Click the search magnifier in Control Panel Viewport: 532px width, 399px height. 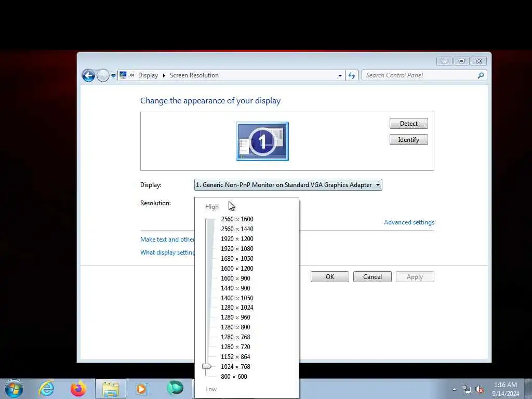[481, 75]
